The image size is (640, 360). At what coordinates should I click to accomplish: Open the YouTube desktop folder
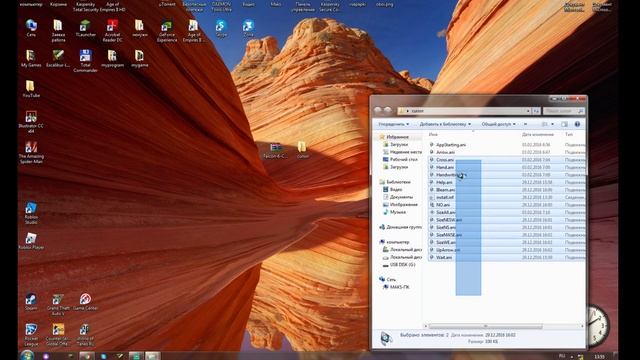tap(31, 89)
